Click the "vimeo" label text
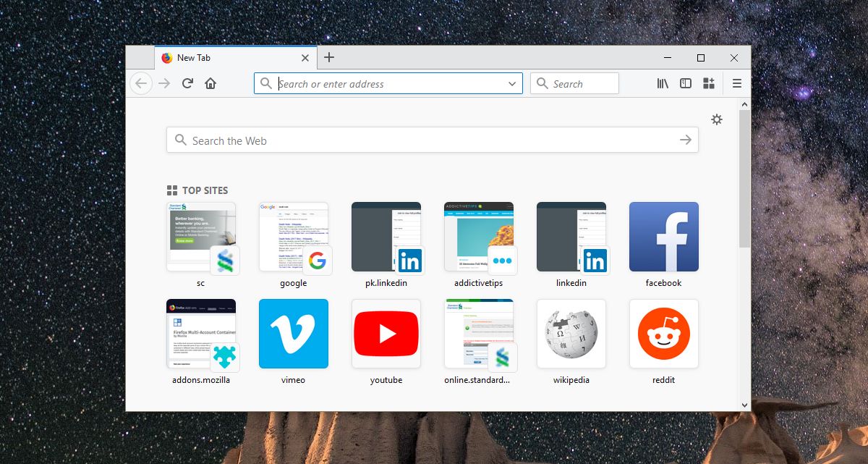The width and height of the screenshot is (868, 464). 293,380
